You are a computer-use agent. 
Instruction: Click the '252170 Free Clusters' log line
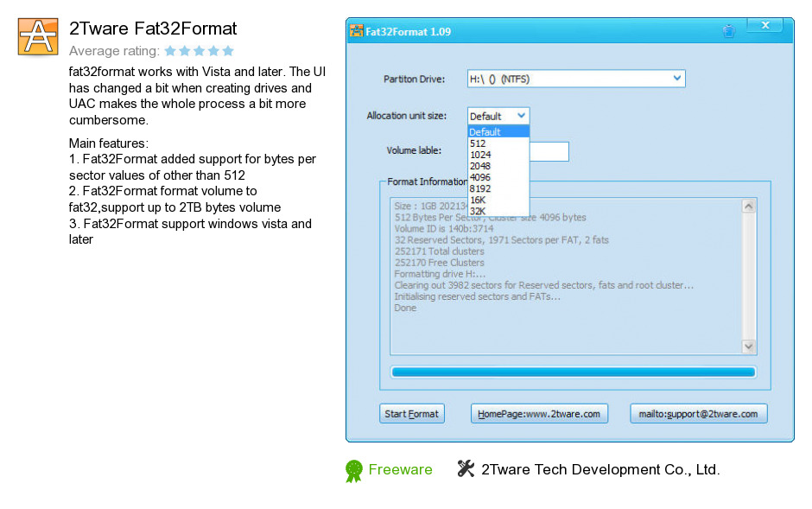point(439,263)
